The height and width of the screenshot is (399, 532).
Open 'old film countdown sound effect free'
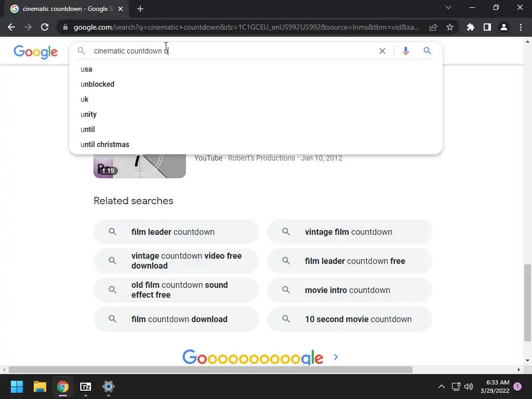[x=176, y=290]
